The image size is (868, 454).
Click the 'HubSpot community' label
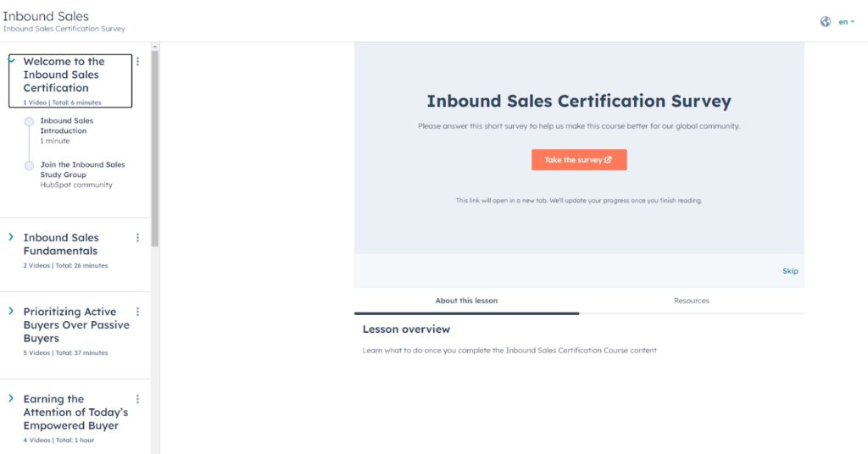tap(75, 185)
